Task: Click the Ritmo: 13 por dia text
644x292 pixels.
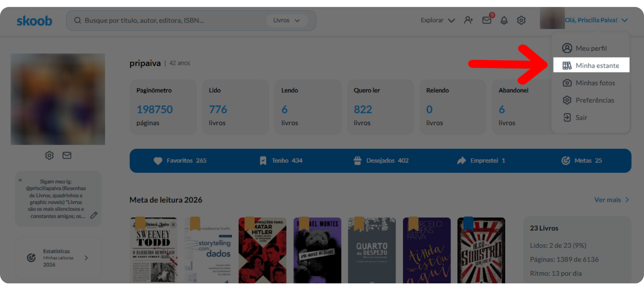Action: [556, 273]
